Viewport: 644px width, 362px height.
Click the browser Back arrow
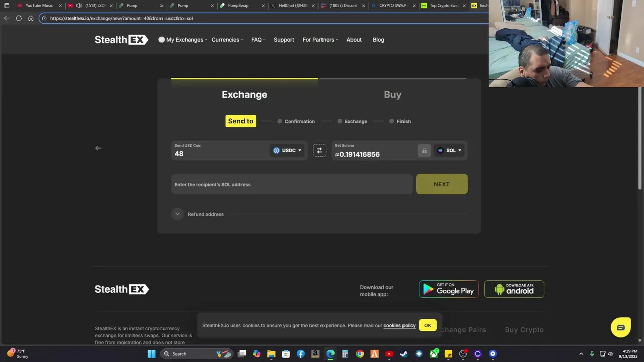coord(7,18)
